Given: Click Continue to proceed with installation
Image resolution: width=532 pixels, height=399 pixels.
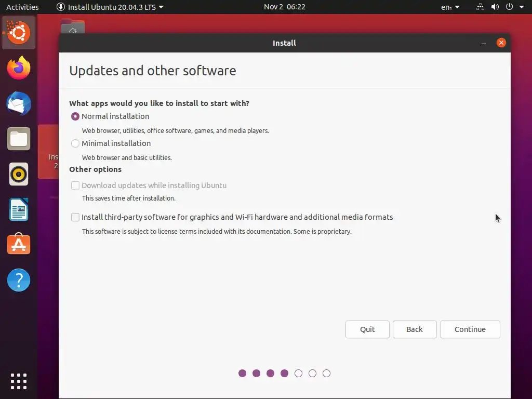Looking at the screenshot, I should click(x=470, y=329).
